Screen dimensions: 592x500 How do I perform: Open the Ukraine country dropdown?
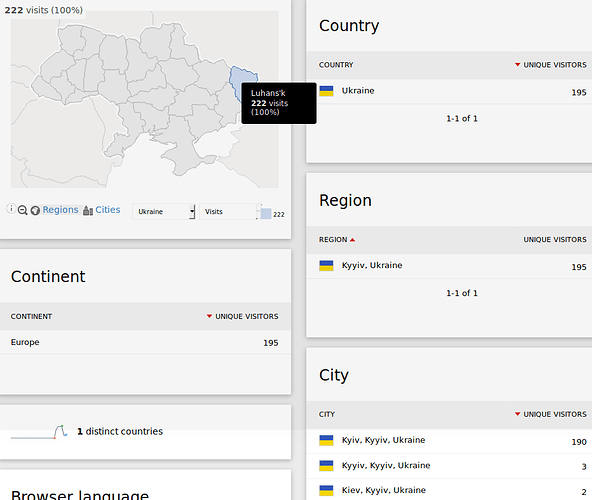point(164,211)
